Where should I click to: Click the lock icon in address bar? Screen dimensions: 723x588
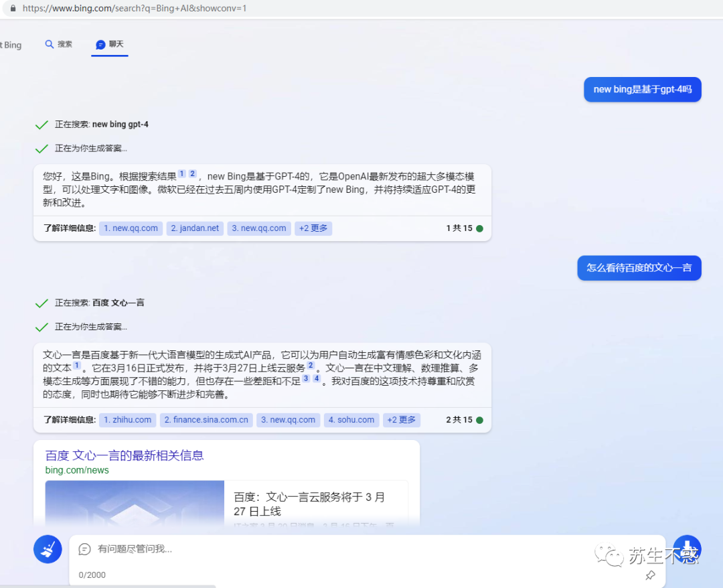coord(13,8)
